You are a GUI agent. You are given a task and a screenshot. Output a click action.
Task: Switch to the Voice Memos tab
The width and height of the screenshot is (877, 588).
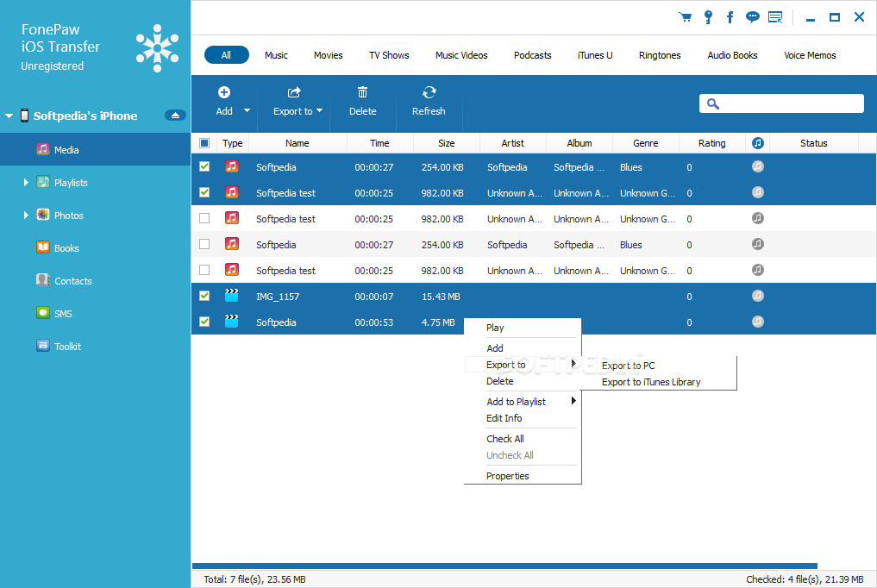click(810, 55)
